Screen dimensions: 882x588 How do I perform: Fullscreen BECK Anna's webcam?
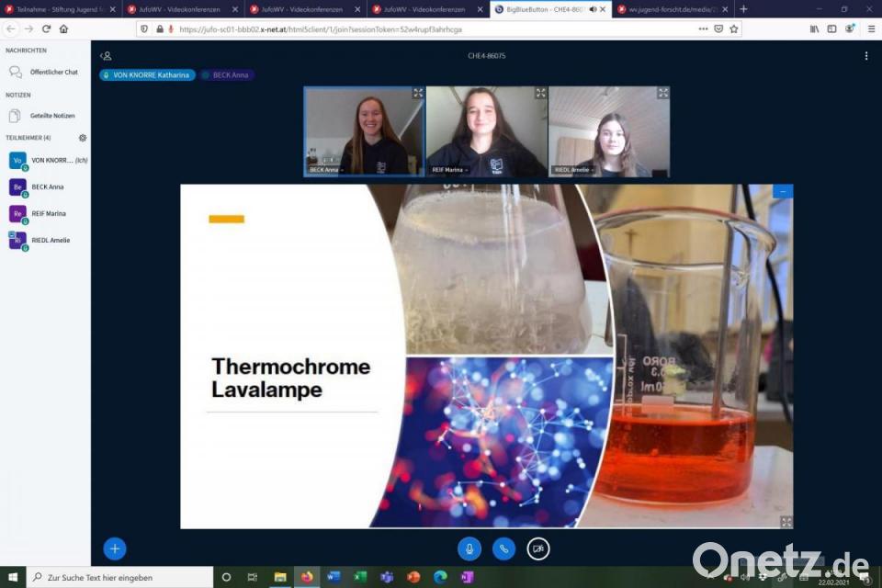pos(418,93)
